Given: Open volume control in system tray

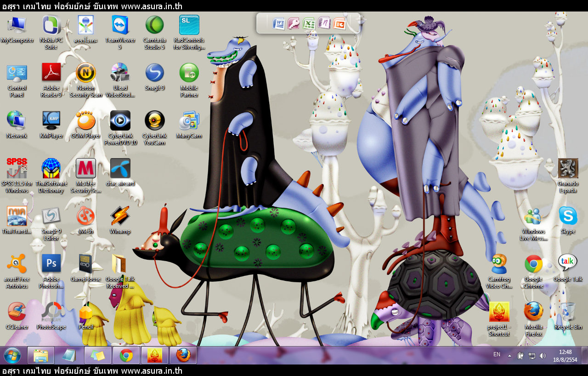Looking at the screenshot, I should pyautogui.click(x=543, y=355).
